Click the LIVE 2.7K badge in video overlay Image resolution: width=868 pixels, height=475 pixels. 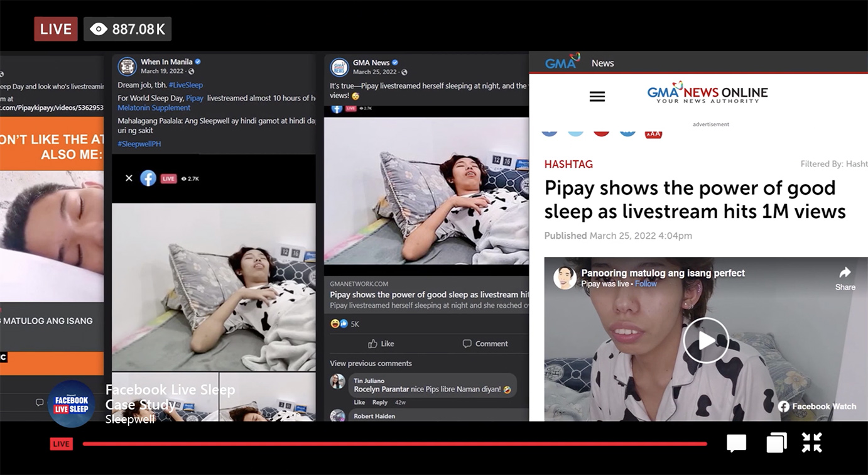click(180, 178)
